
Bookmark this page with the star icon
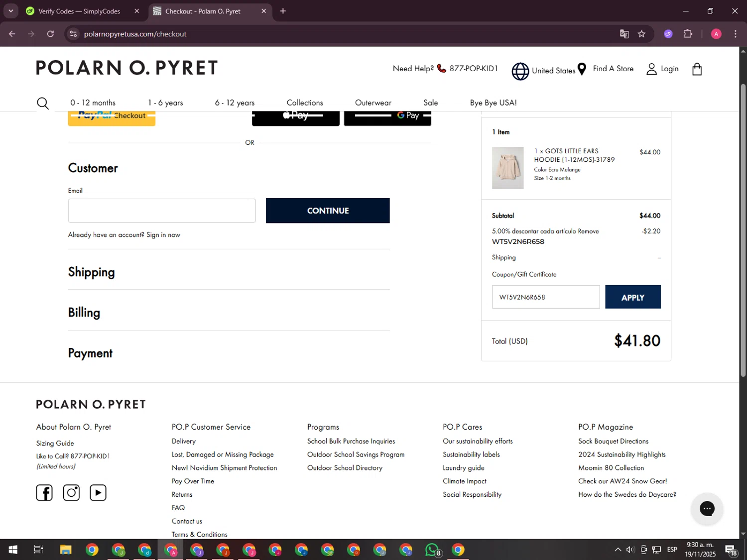pos(641,34)
